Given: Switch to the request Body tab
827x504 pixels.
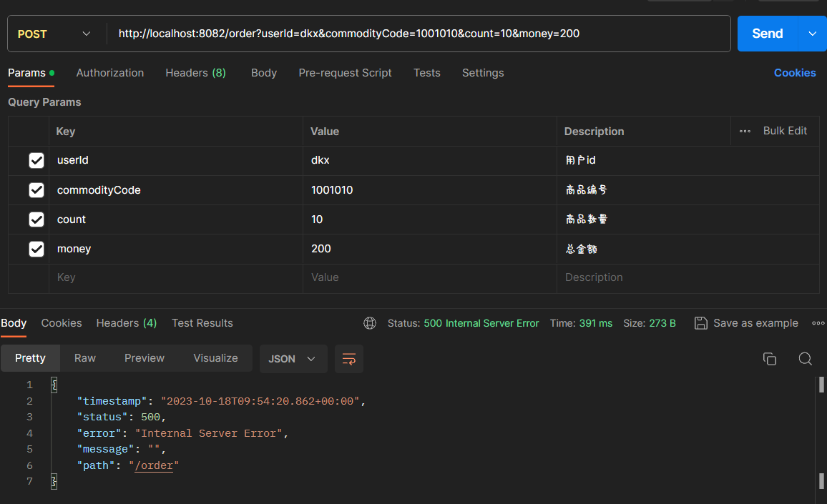Looking at the screenshot, I should pyautogui.click(x=264, y=74).
